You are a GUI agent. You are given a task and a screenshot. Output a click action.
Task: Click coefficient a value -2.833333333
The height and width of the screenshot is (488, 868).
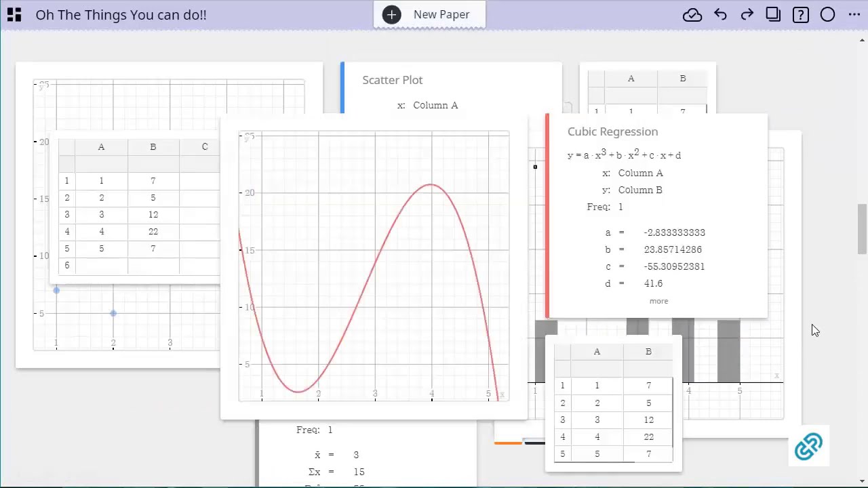pyautogui.click(x=674, y=232)
